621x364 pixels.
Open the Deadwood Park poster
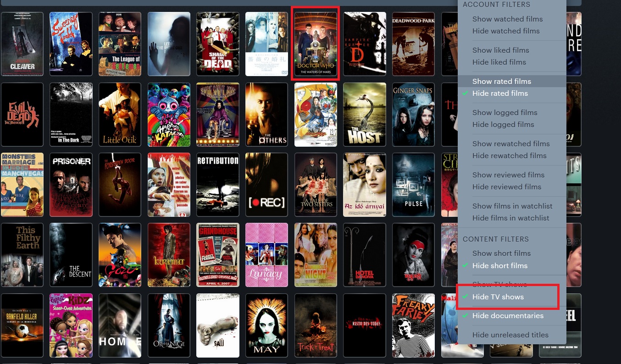point(413,44)
